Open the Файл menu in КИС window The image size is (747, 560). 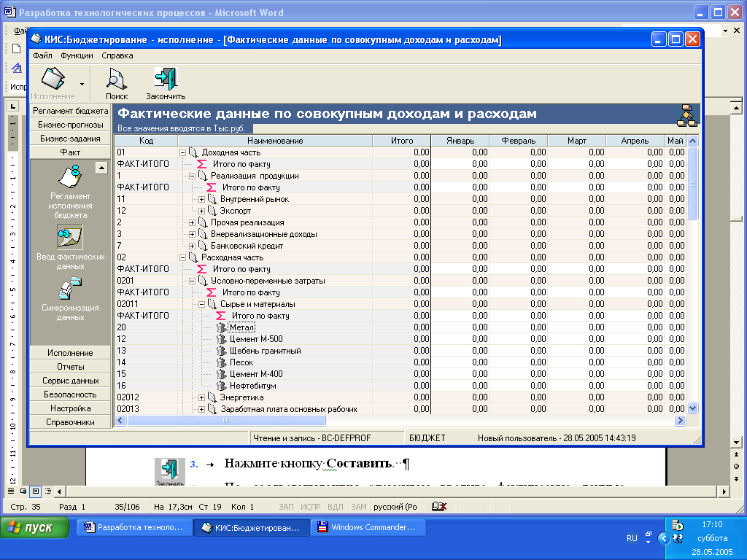42,55
